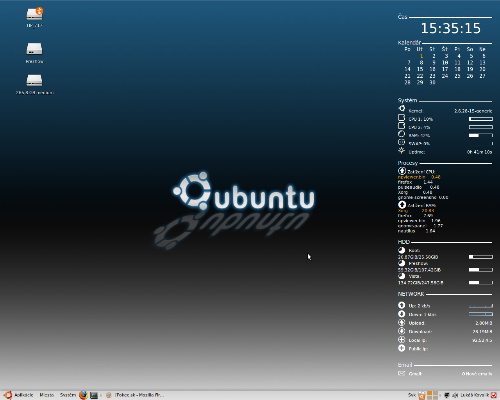Click the Uptime sun icon

click(402, 150)
